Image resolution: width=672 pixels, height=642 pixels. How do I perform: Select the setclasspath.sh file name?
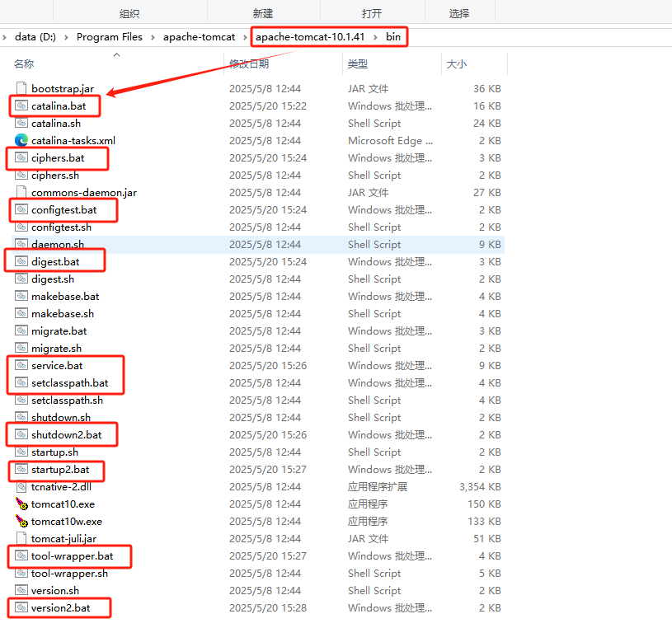click(x=67, y=400)
